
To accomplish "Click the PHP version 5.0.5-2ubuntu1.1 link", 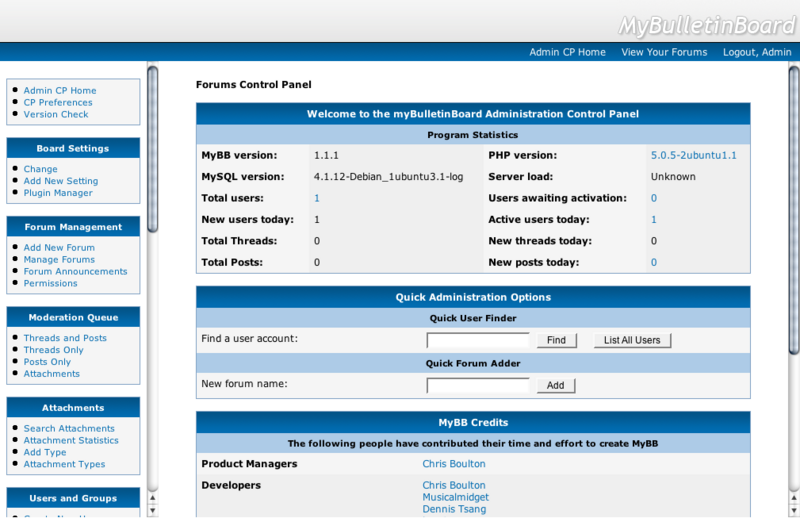I will [x=693, y=156].
